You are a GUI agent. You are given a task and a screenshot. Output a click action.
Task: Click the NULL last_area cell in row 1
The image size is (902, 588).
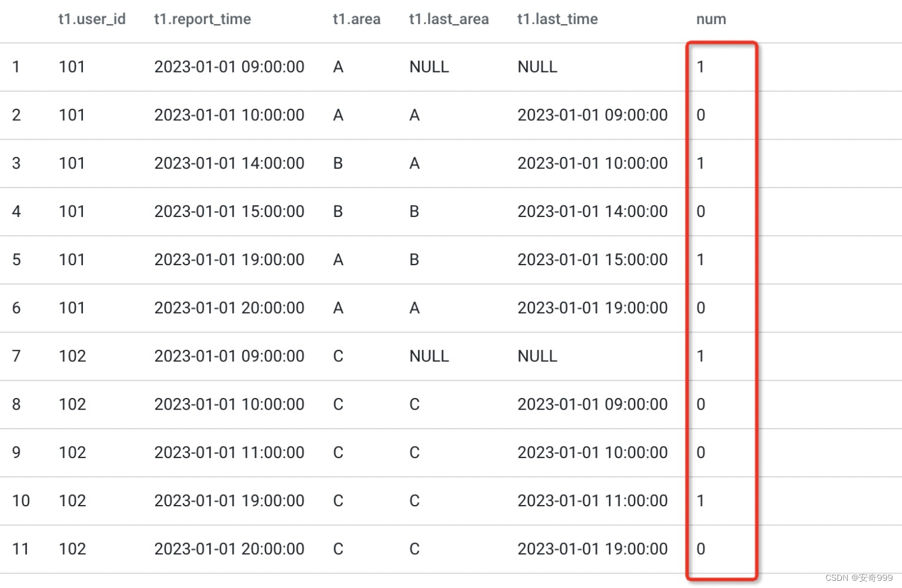click(x=429, y=67)
